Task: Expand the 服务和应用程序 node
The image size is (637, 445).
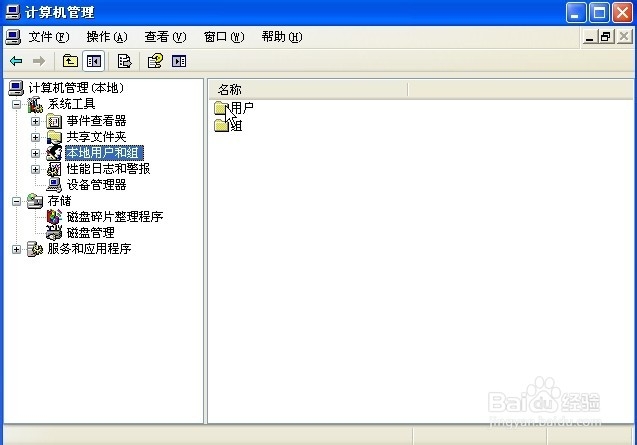Action: point(16,249)
